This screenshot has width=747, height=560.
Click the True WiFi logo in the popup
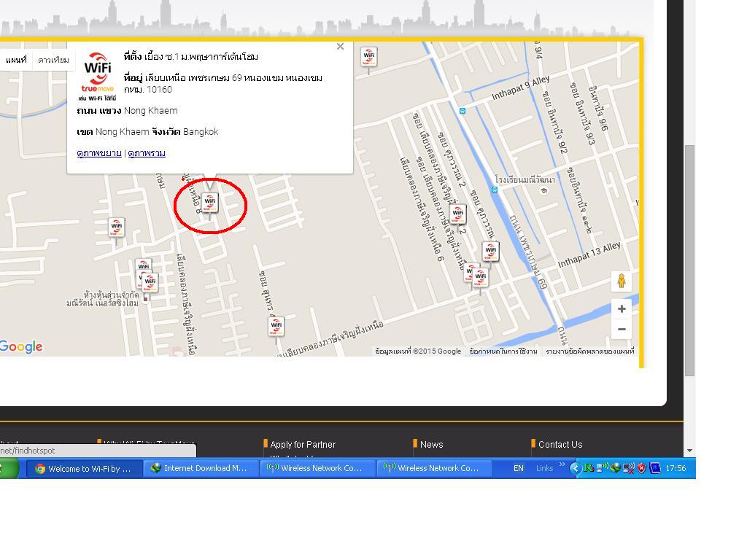tap(98, 76)
